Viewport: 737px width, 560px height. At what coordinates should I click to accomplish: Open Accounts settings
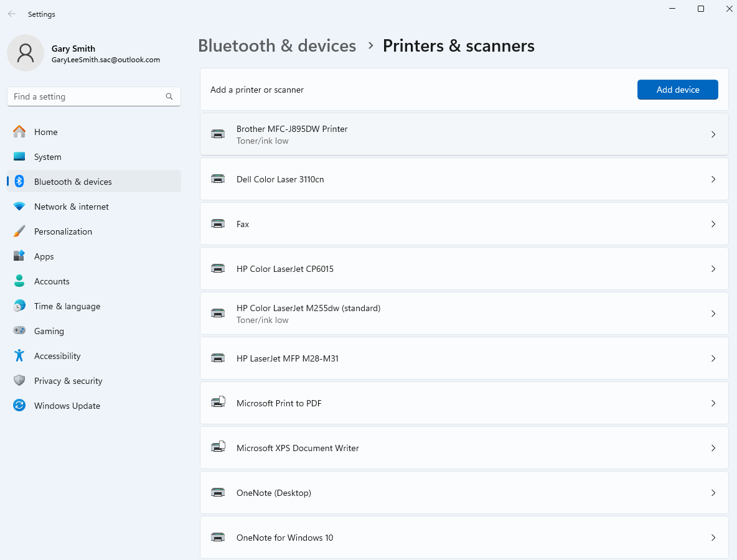(x=52, y=281)
